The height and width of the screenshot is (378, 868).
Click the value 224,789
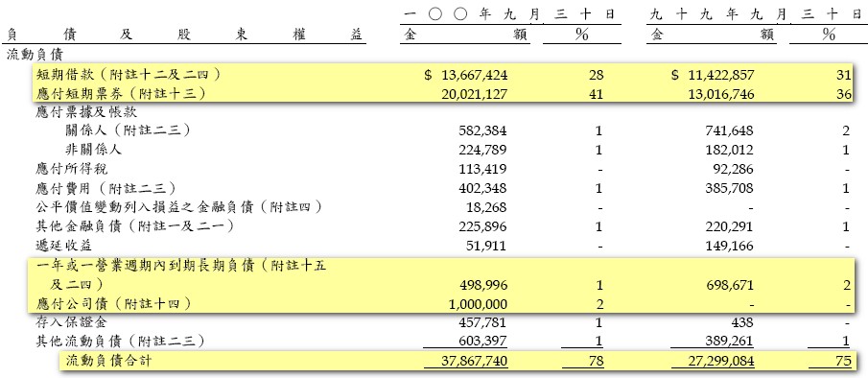482,150
